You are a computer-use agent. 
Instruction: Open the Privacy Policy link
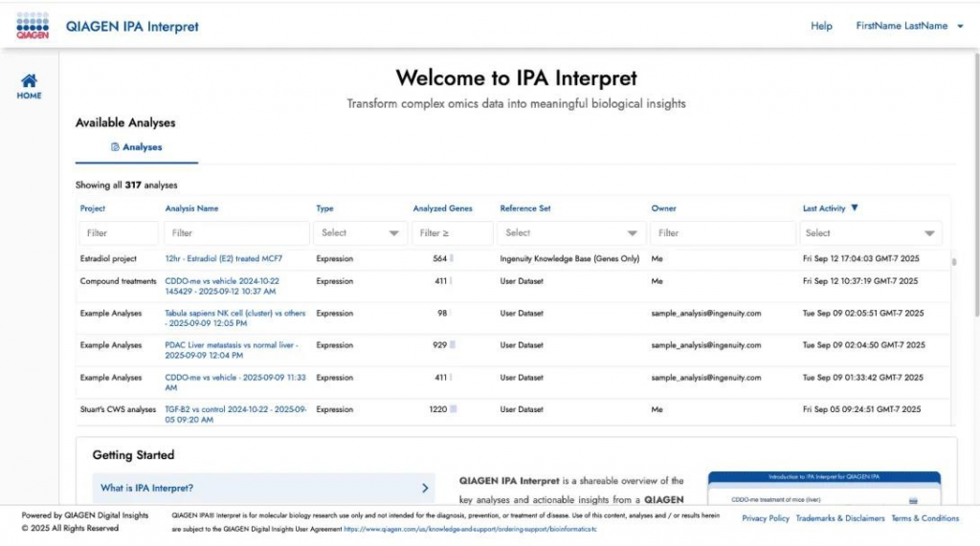766,518
